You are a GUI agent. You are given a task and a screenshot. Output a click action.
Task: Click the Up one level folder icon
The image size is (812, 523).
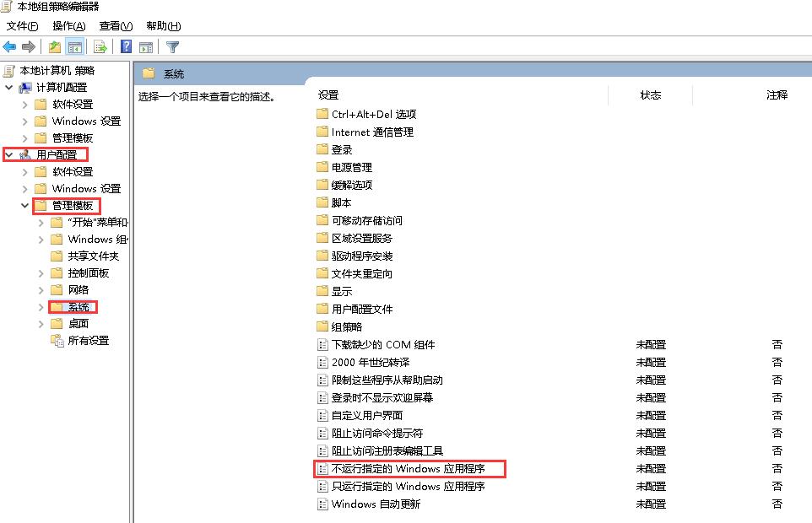(54, 47)
